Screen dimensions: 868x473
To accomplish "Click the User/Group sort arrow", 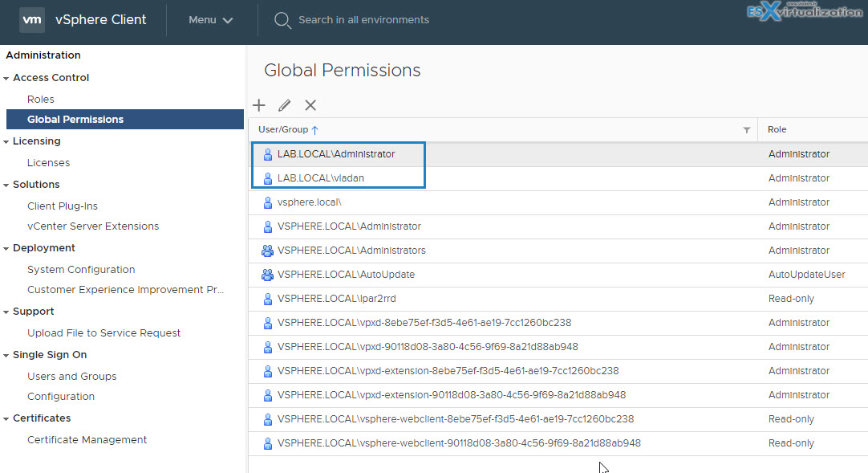I will [x=315, y=130].
